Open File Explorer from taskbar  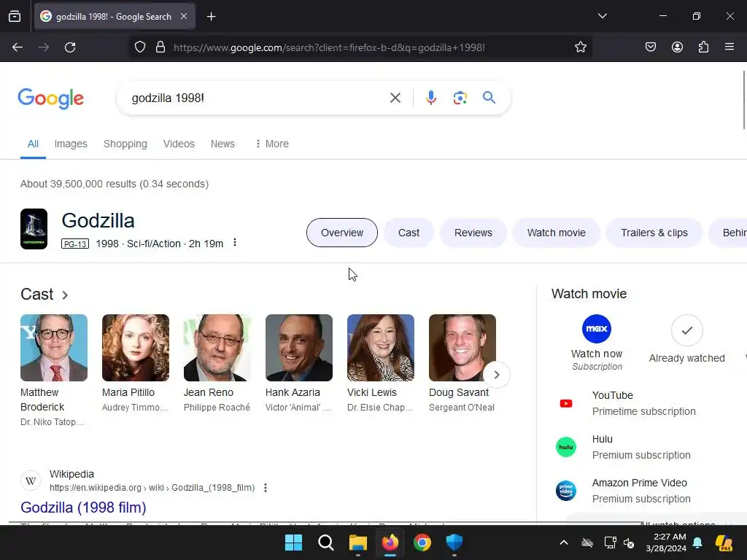[x=357, y=542]
